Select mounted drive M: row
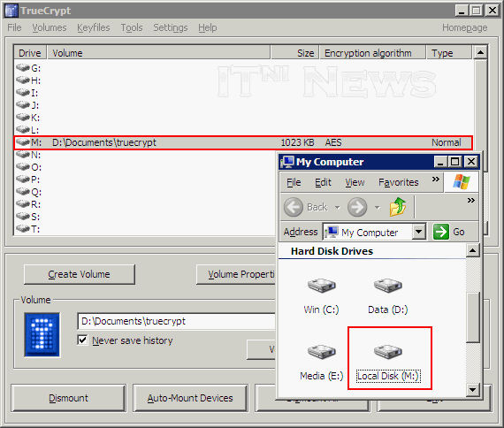Screen dimensions: 504x428 [243, 142]
